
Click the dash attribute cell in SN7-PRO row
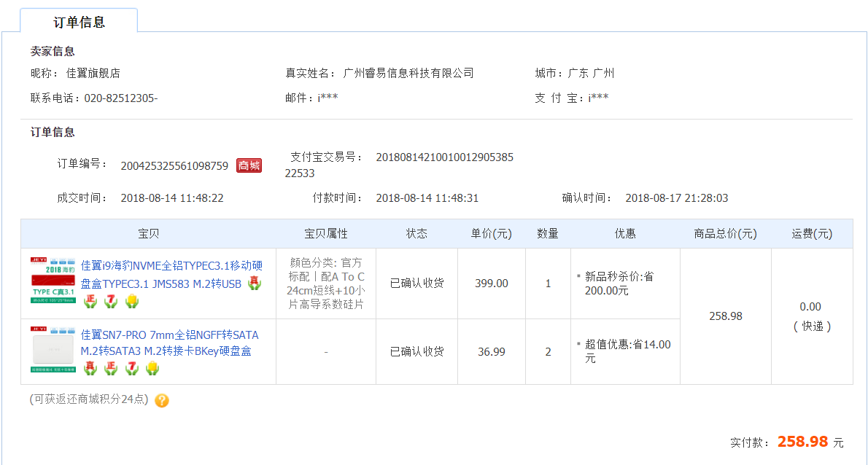326,352
